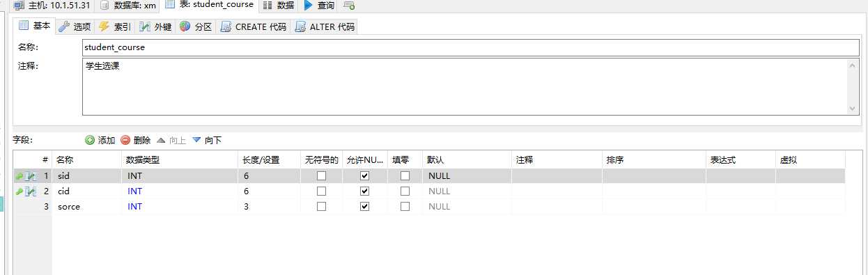
Task: Show the ALTER 代码 tab
Action: tap(325, 26)
